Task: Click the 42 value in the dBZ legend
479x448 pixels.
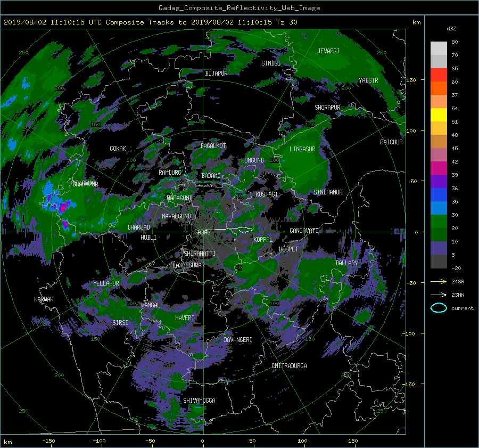Action: coord(455,162)
